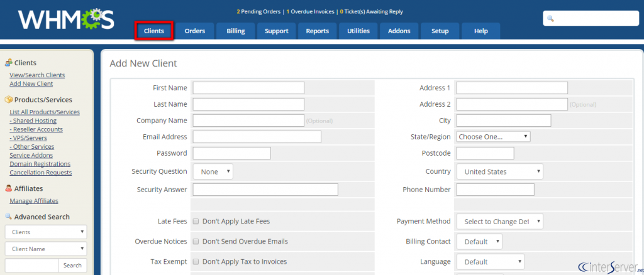Click the WHMCS logo
The image size is (644, 275).
[x=66, y=19]
